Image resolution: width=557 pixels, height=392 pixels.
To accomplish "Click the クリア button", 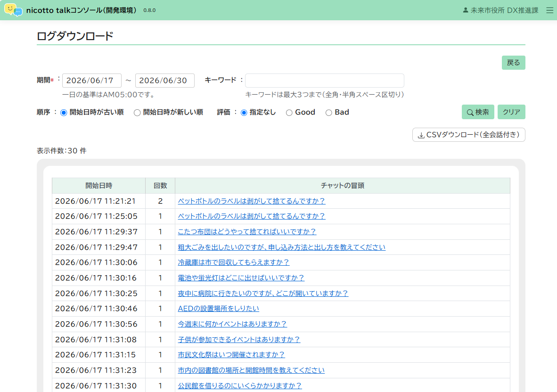I will [511, 112].
